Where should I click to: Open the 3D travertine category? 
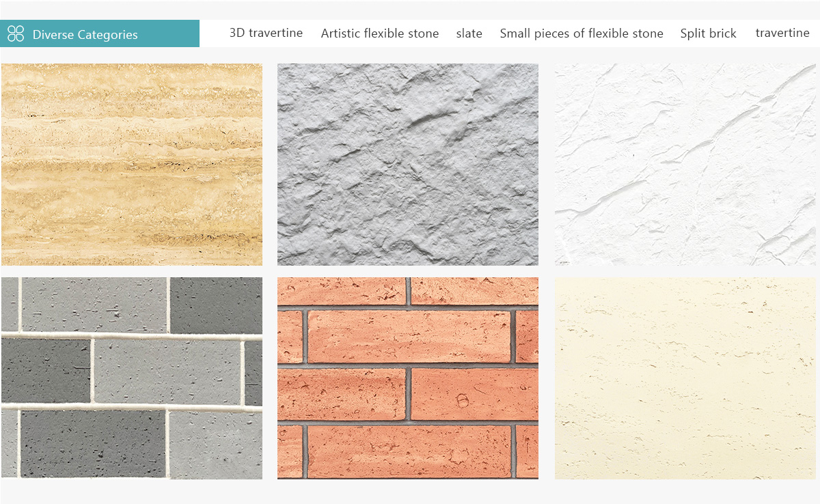pyautogui.click(x=266, y=33)
